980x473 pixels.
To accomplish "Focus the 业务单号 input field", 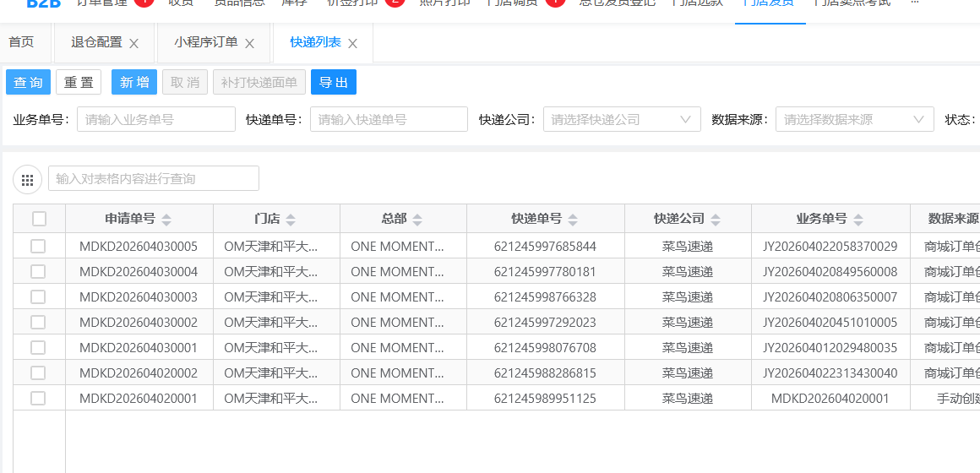I will pos(155,120).
